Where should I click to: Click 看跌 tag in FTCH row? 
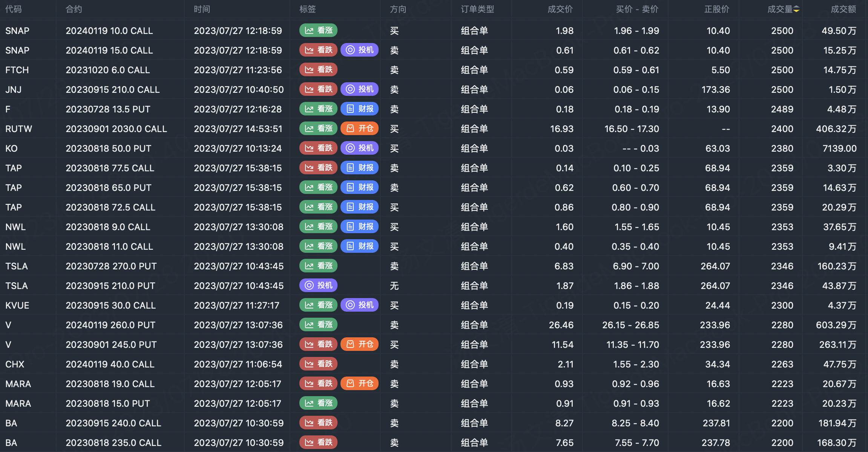pyautogui.click(x=318, y=70)
